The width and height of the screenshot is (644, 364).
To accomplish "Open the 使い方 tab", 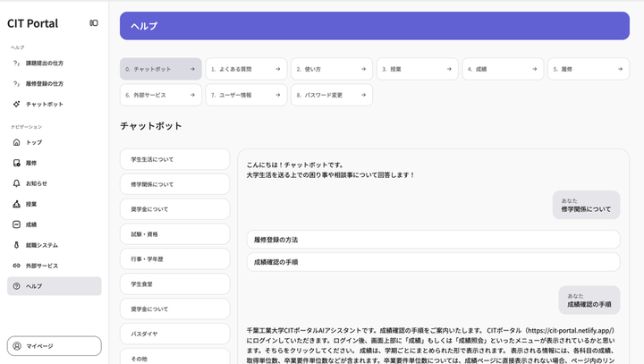I will click(331, 69).
